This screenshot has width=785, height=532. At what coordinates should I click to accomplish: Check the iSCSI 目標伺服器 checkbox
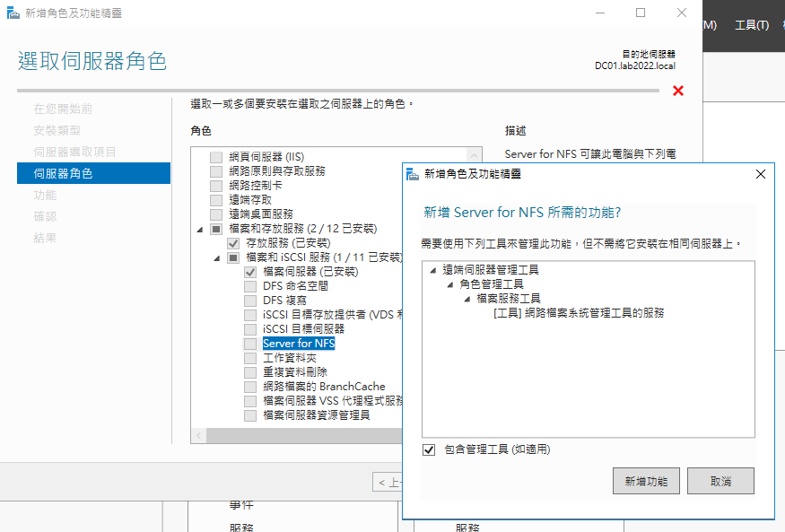tap(250, 329)
